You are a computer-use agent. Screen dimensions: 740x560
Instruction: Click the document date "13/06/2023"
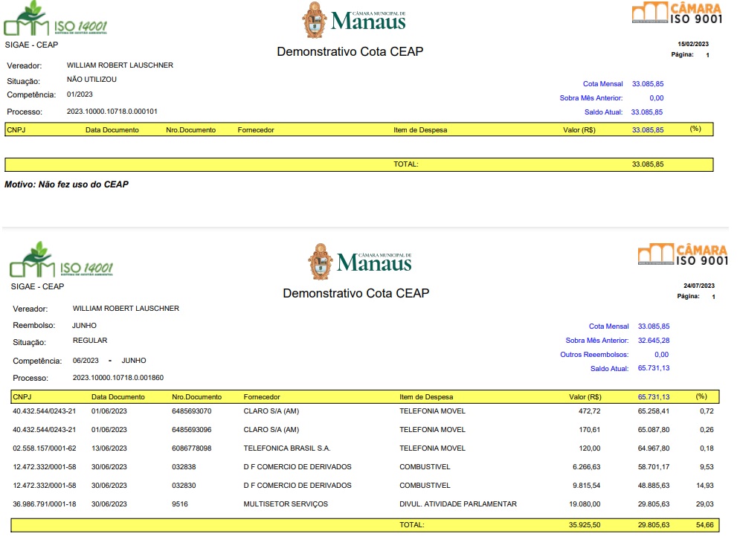(x=109, y=448)
